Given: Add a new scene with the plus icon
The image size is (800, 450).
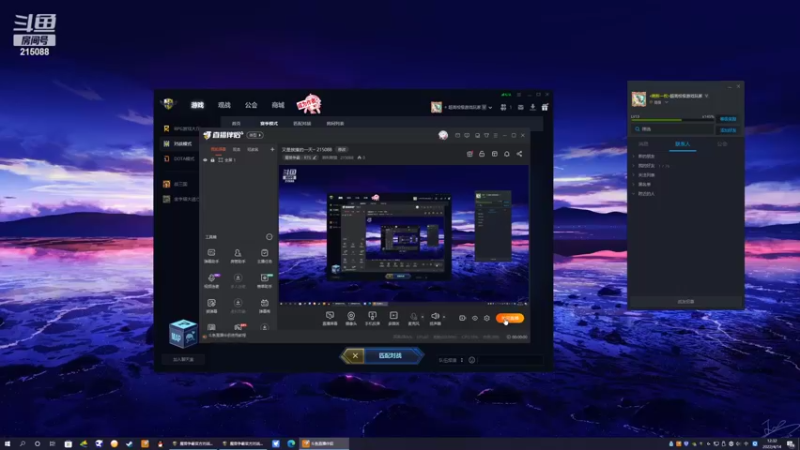Looking at the screenshot, I should 272,149.
